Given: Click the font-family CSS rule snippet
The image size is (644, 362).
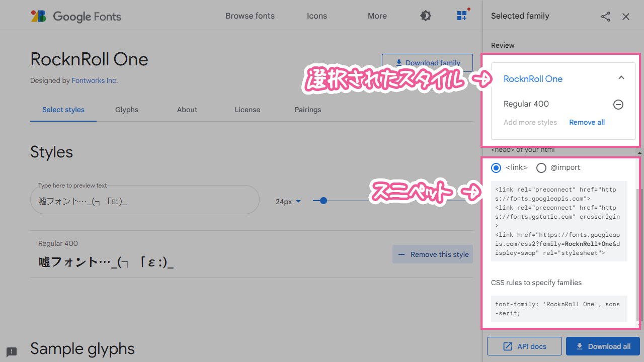Looking at the screenshot, I should tap(559, 309).
